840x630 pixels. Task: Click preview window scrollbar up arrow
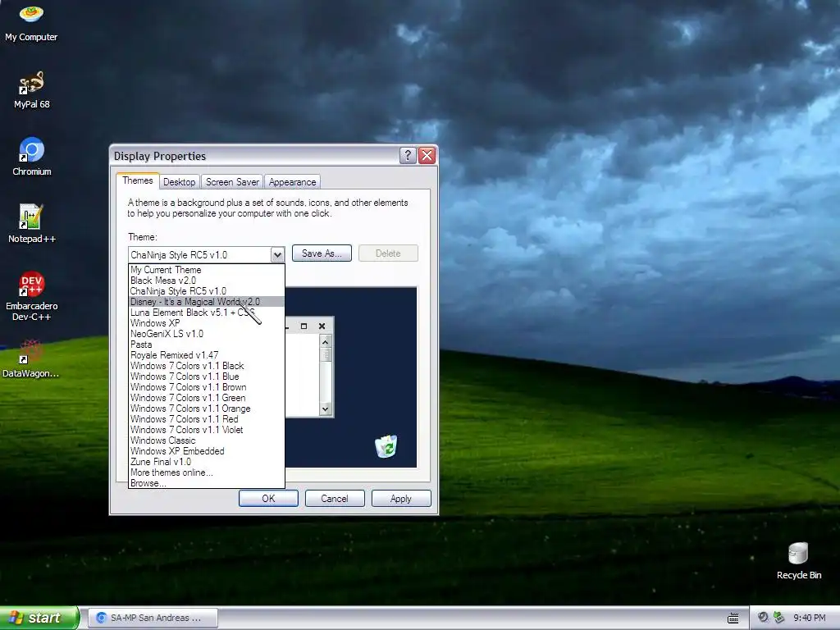click(325, 342)
